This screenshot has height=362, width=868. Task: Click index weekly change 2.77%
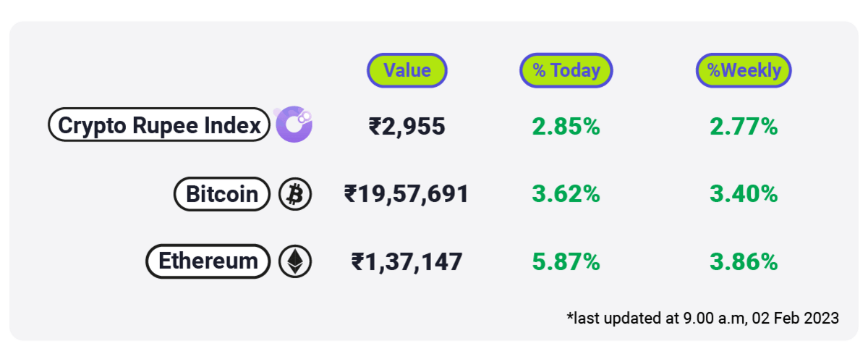744,127
